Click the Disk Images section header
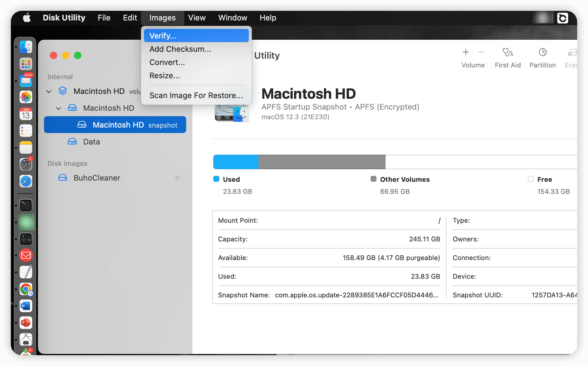 (x=67, y=163)
